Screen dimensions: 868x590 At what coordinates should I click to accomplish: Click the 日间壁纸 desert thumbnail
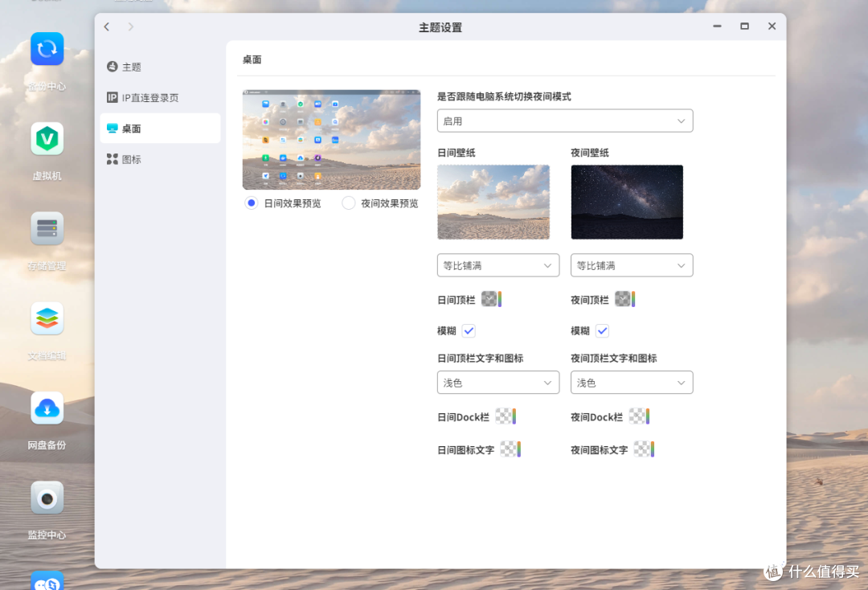[493, 202]
